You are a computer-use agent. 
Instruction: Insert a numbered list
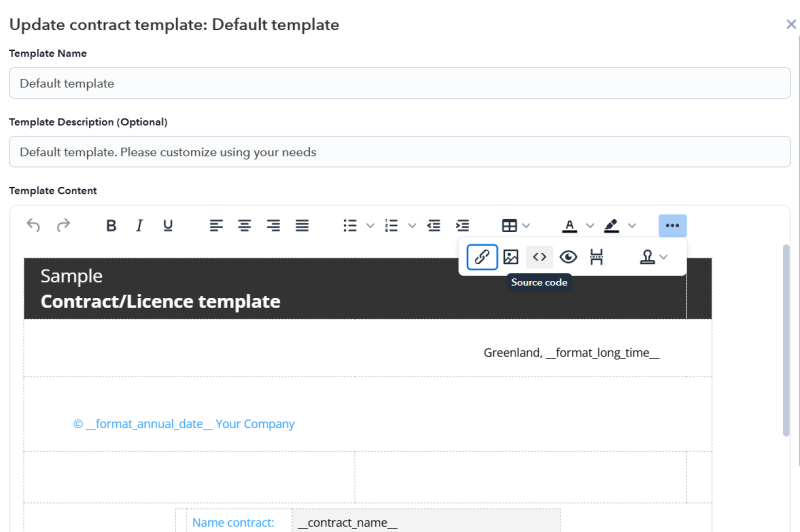(x=391, y=225)
